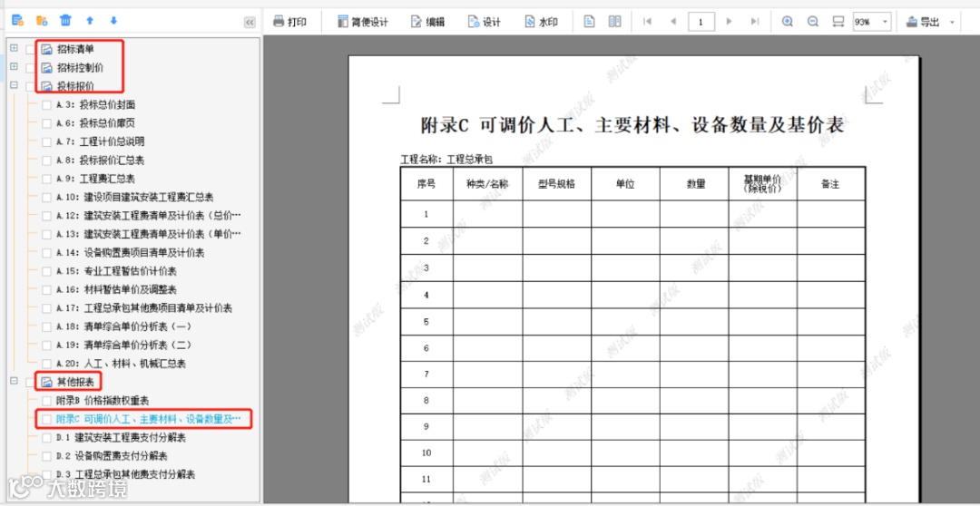Click the page number input field
The width and height of the screenshot is (980, 506).
[x=701, y=22]
